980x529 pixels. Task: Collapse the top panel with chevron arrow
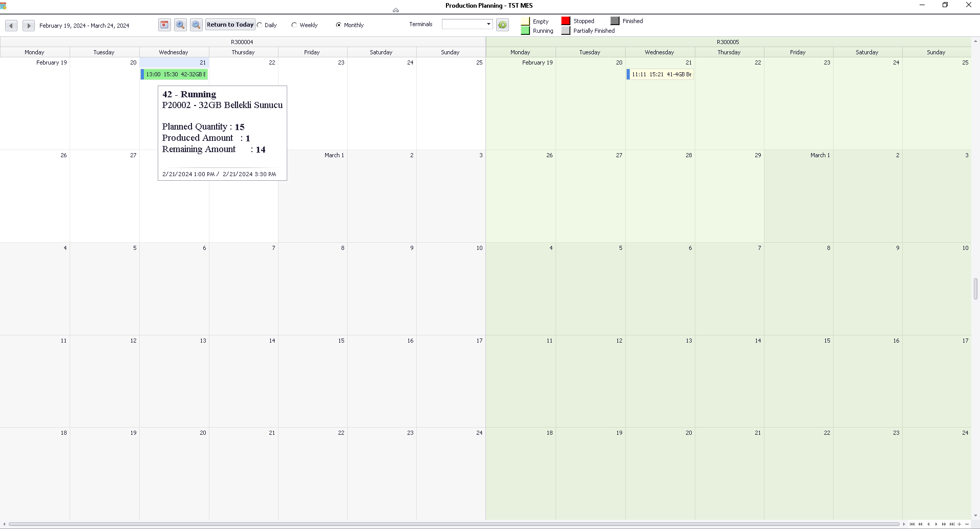(x=395, y=10)
